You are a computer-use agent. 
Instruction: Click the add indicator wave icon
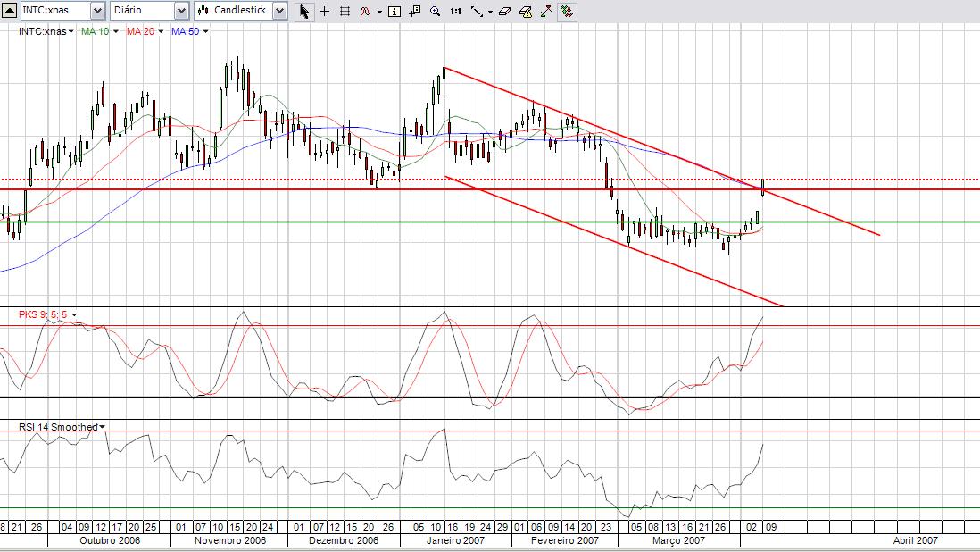coord(365,12)
